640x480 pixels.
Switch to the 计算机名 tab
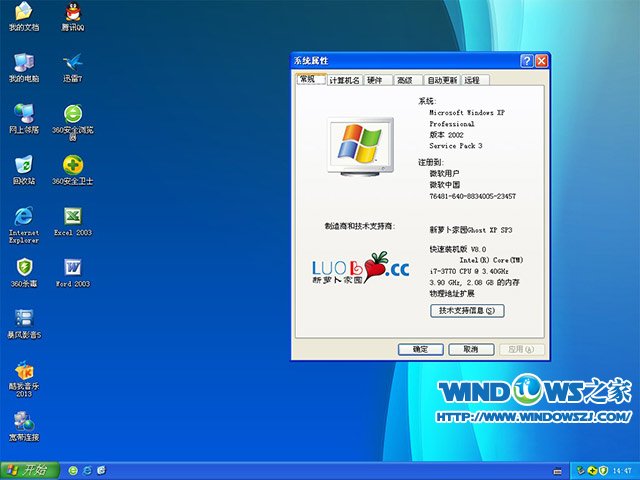click(x=345, y=80)
